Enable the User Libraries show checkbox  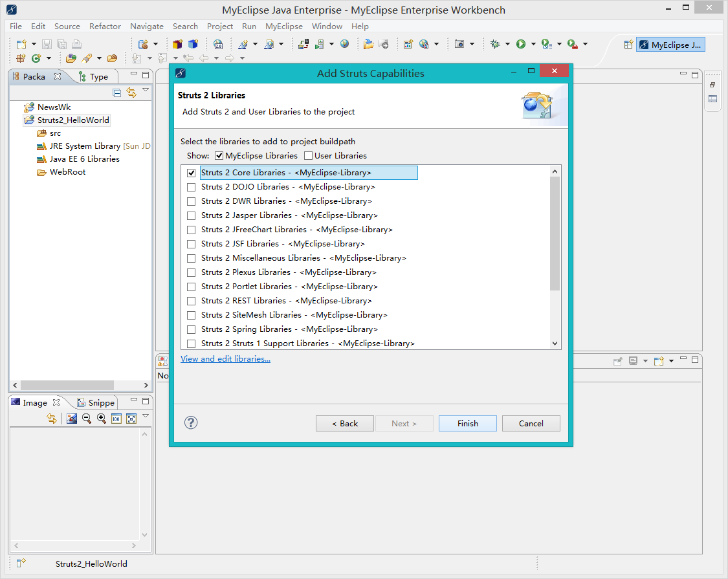coord(308,155)
